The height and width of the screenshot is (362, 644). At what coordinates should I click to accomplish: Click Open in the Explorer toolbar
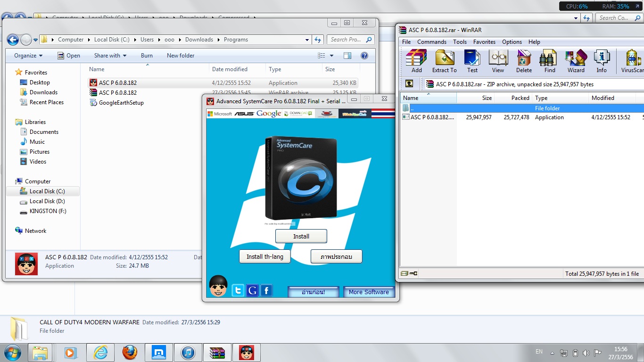pyautogui.click(x=69, y=56)
